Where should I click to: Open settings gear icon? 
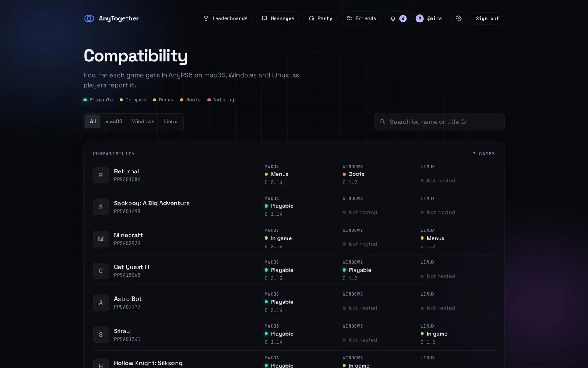click(459, 18)
